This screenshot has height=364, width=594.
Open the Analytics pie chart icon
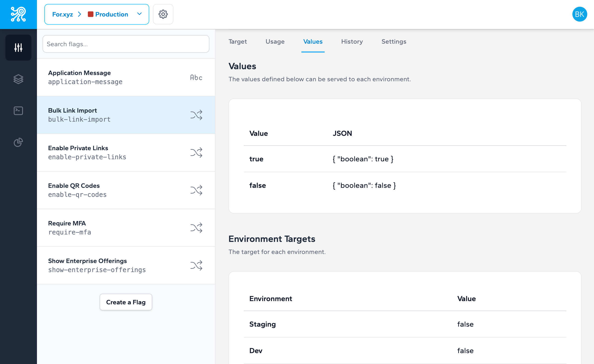pyautogui.click(x=18, y=142)
